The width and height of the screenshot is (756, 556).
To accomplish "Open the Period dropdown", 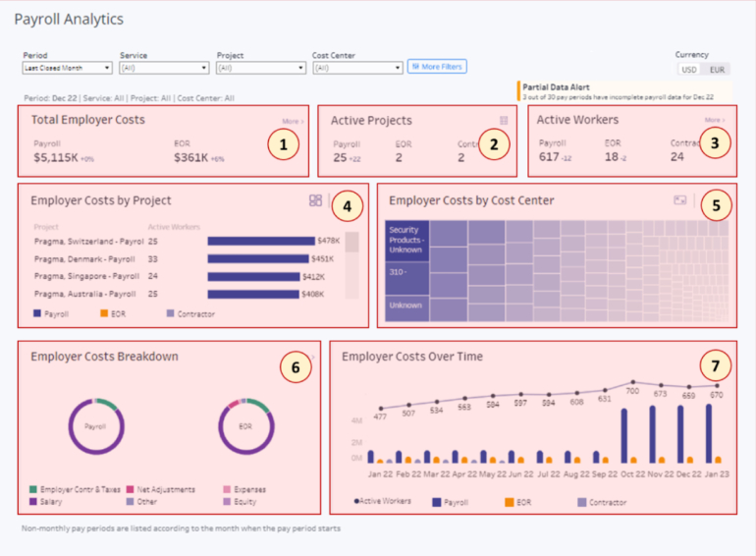I will point(67,68).
